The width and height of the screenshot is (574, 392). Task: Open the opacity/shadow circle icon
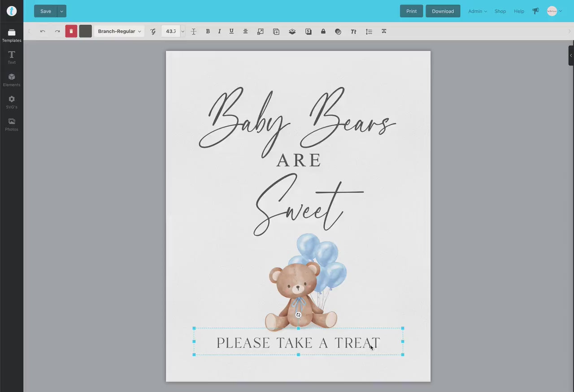(338, 31)
